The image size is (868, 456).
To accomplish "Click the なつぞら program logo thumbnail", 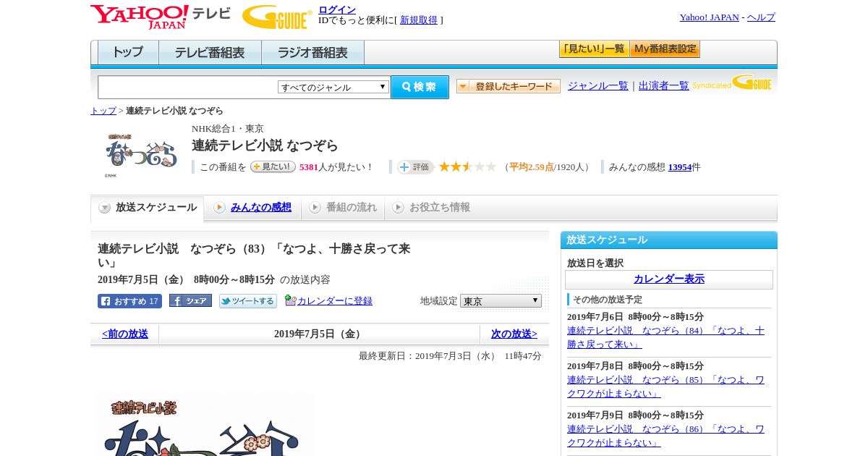I will pos(141,154).
